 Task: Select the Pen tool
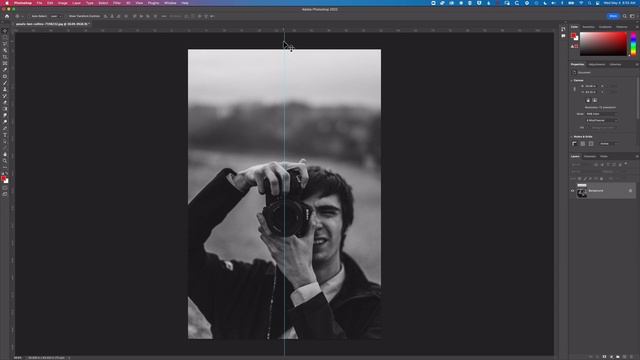pyautogui.click(x=5, y=128)
